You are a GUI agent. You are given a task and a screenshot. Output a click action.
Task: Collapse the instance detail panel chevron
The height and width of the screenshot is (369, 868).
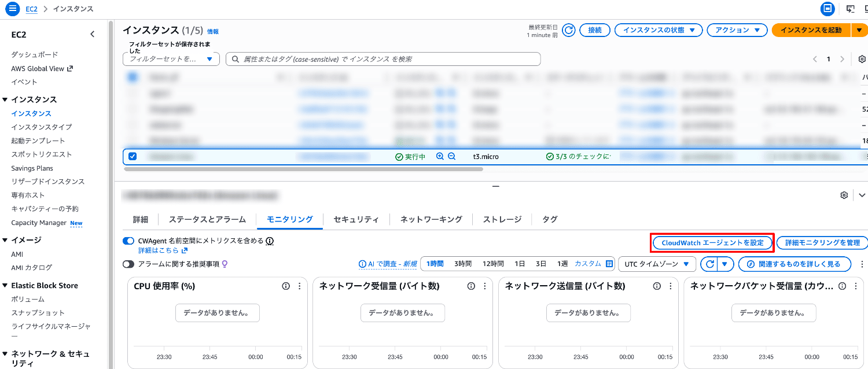[x=862, y=195]
